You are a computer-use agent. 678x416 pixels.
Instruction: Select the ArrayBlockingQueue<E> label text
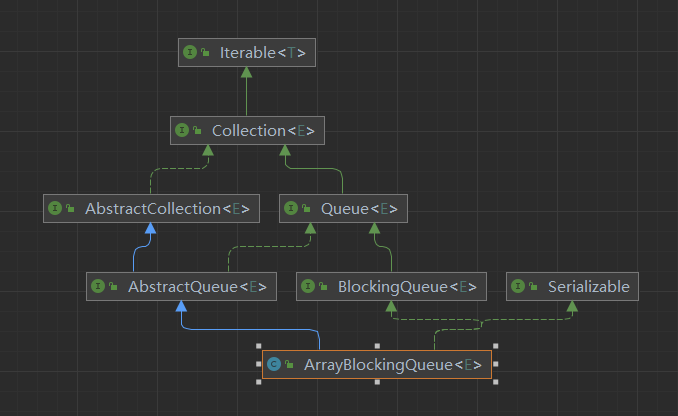pos(393,365)
